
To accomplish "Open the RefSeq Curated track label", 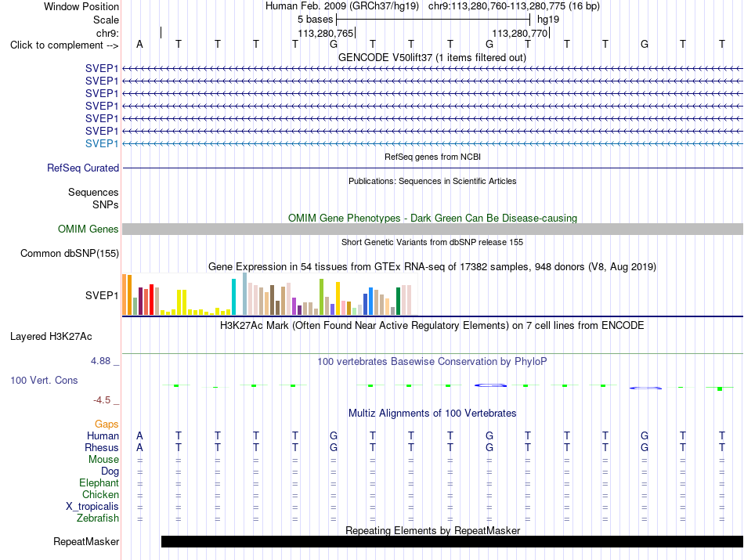I will click(83, 168).
